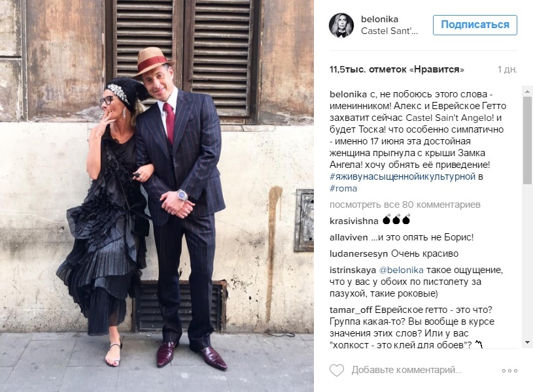The image size is (533, 392).
Task: Visit ludanersesyn's profile from the comments
Action: [x=358, y=253]
